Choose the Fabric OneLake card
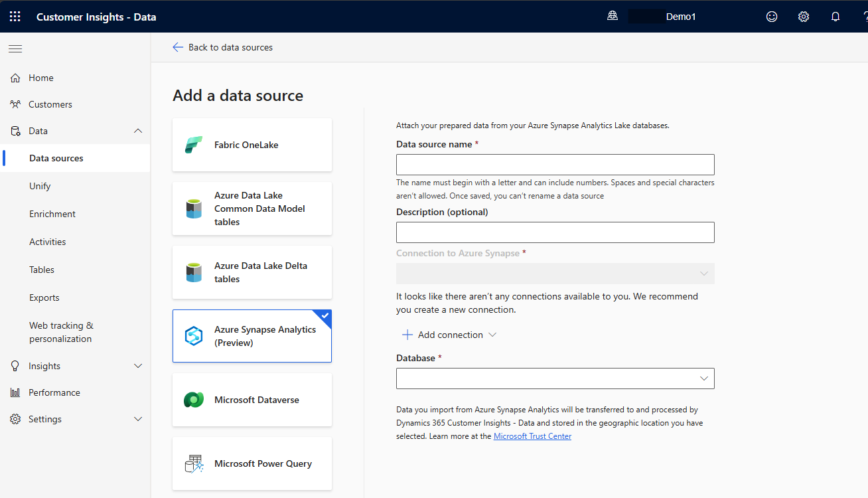This screenshot has width=868, height=498. point(252,145)
